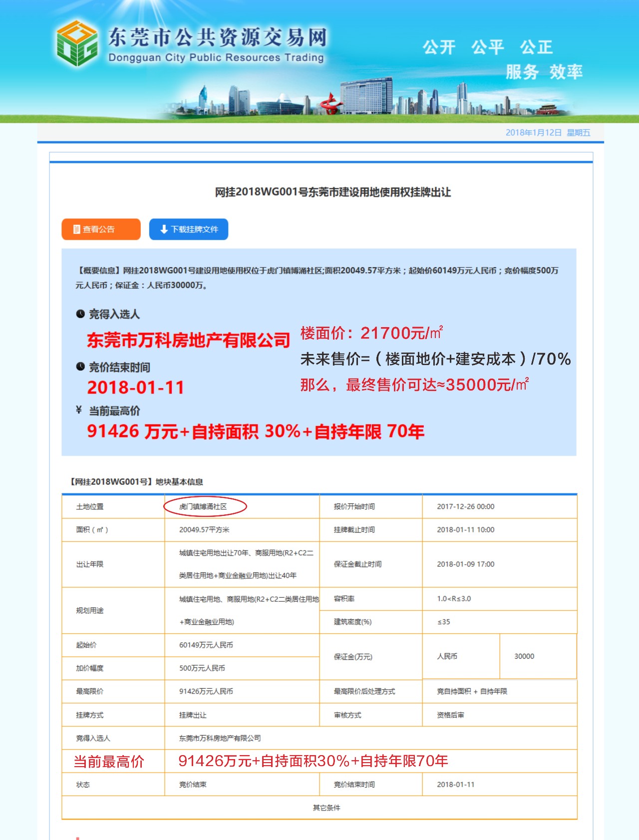Click the Dongguan trading site logo icon

pyautogui.click(x=77, y=43)
